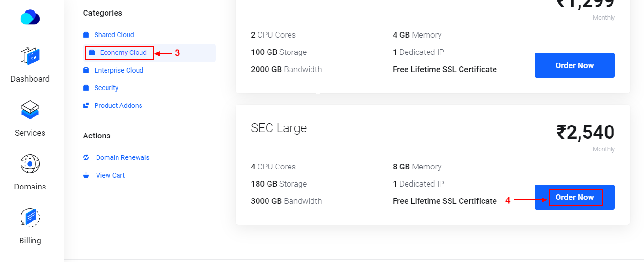Image resolution: width=644 pixels, height=262 pixels.
Task: Select Economy Cloud category link
Action: (x=123, y=52)
